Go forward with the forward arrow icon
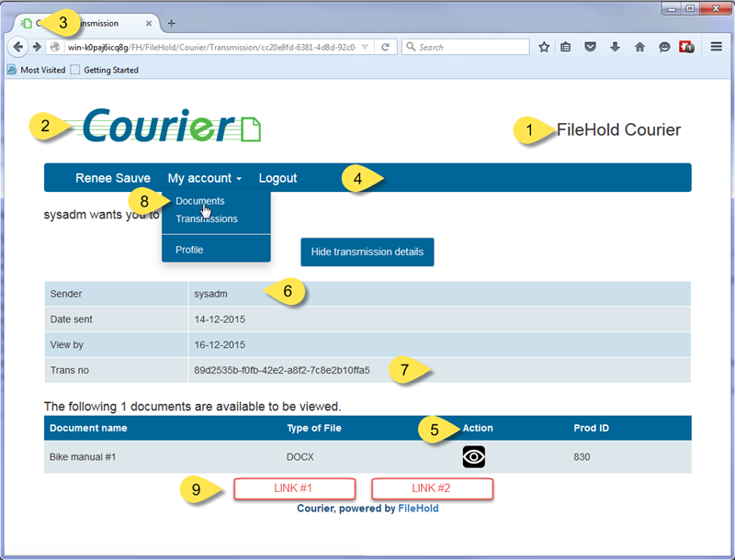Screen dimensions: 735x560 [x=37, y=47]
